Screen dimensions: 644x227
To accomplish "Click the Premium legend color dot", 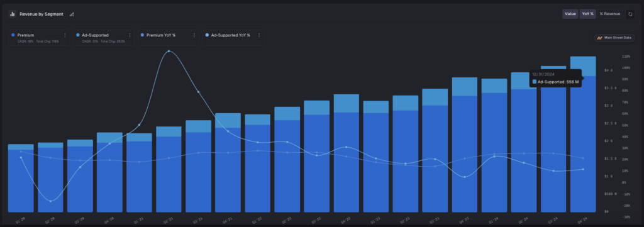I will pyautogui.click(x=14, y=35).
